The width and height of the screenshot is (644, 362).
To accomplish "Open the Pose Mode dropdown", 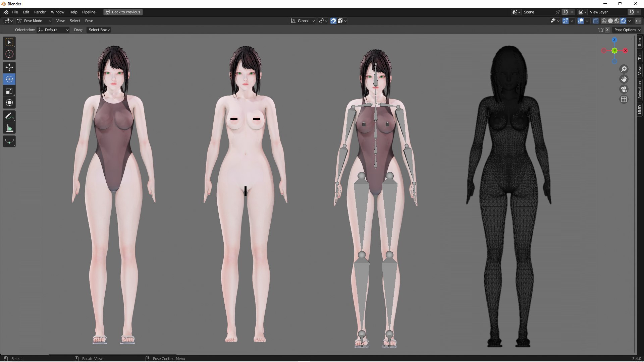I will pyautogui.click(x=34, y=21).
